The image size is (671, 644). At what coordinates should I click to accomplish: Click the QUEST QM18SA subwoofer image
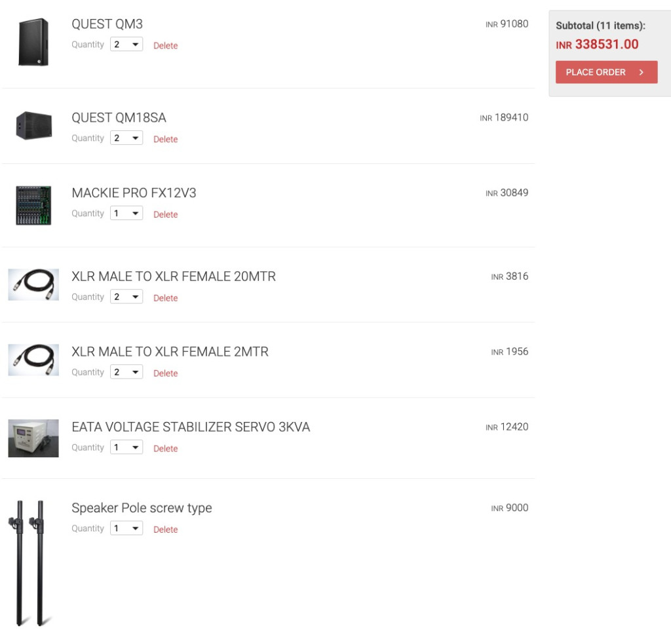tap(33, 125)
